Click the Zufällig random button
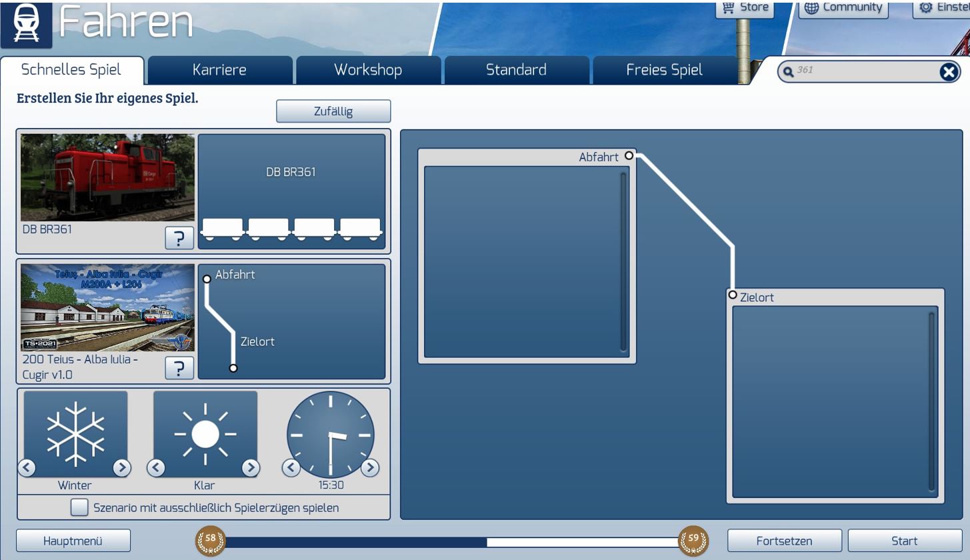 [x=333, y=111]
